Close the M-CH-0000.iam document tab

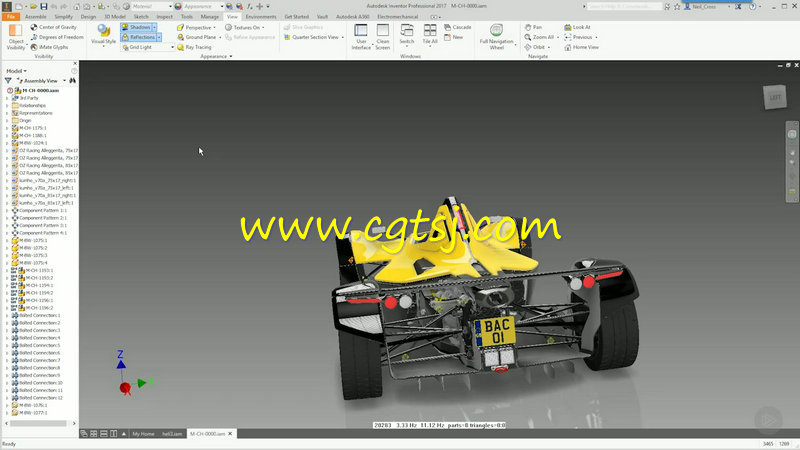[x=230, y=434]
